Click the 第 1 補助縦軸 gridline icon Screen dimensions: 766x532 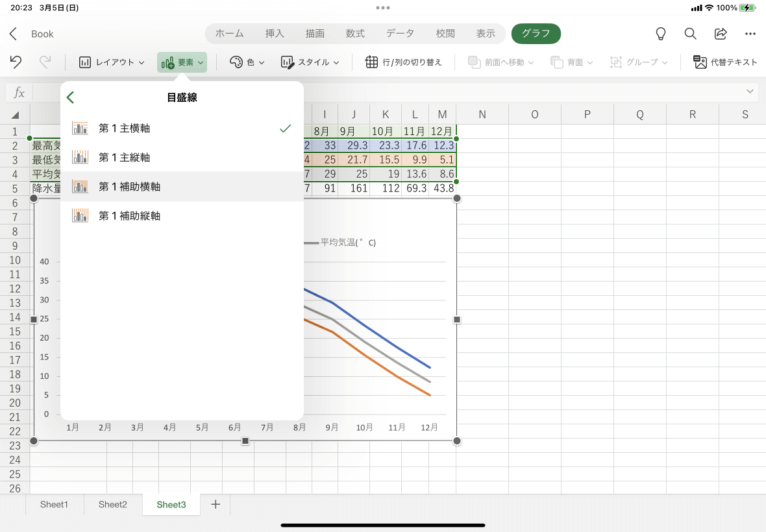tap(80, 216)
